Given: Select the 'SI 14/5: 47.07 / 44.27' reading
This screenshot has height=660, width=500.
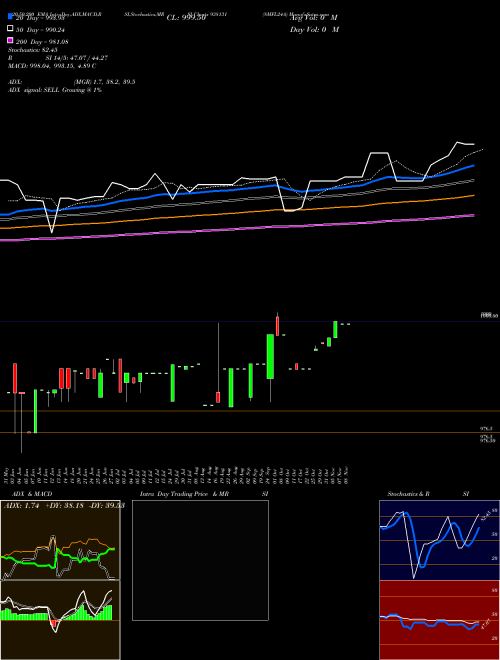Looking at the screenshot, I should click(x=77, y=58).
